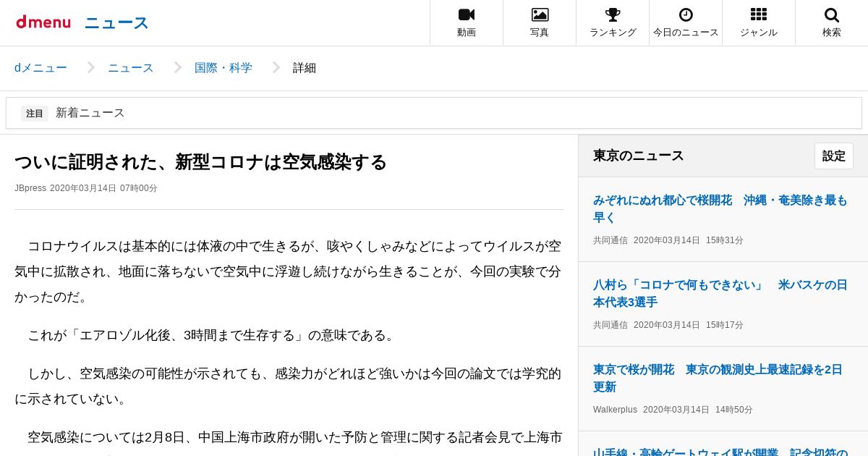Open article 山手線・高輪ゲートウェイ駅が開業
Viewport: 868px width, 456px height.
(720, 452)
